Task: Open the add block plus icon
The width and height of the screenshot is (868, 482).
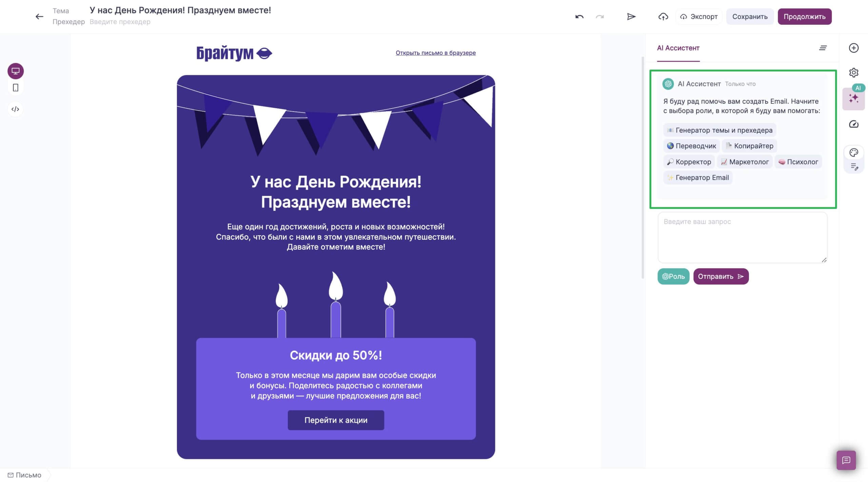Action: (854, 48)
